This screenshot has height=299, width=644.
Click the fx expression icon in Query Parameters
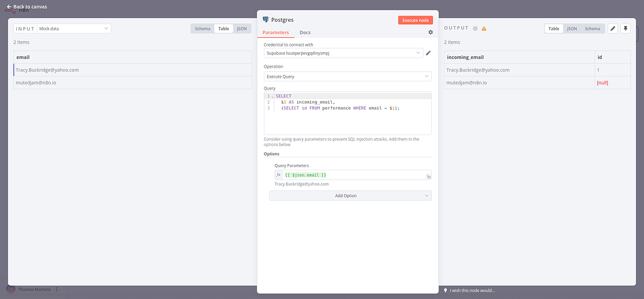(x=279, y=175)
